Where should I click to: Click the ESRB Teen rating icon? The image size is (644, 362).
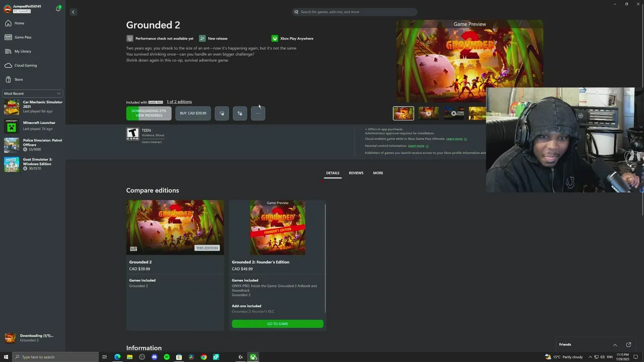[132, 134]
